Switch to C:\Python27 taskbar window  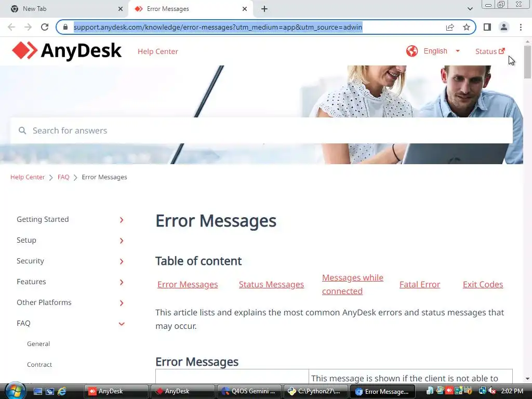(x=315, y=392)
